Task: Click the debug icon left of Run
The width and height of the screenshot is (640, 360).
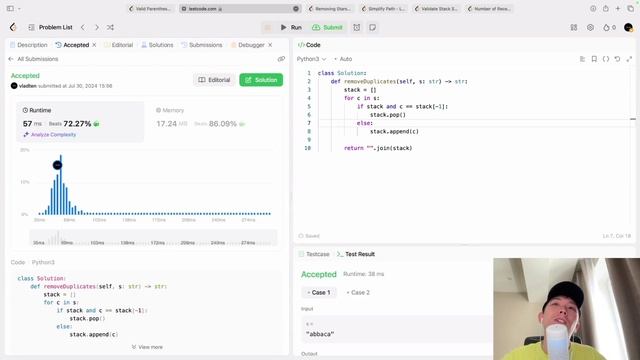Action: (268, 27)
